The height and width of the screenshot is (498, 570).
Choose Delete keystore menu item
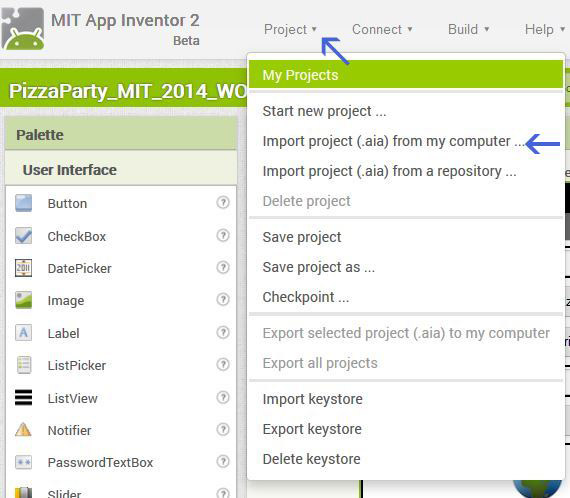tap(406, 459)
